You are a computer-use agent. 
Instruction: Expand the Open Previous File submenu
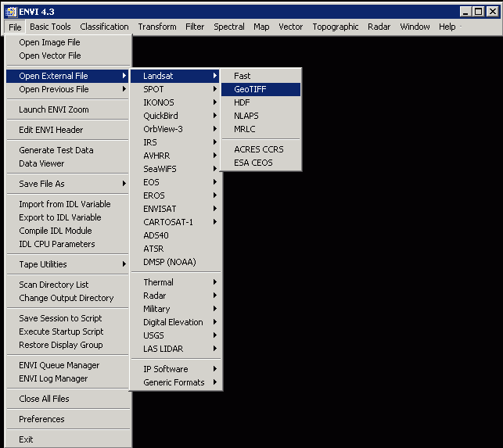tap(68, 89)
